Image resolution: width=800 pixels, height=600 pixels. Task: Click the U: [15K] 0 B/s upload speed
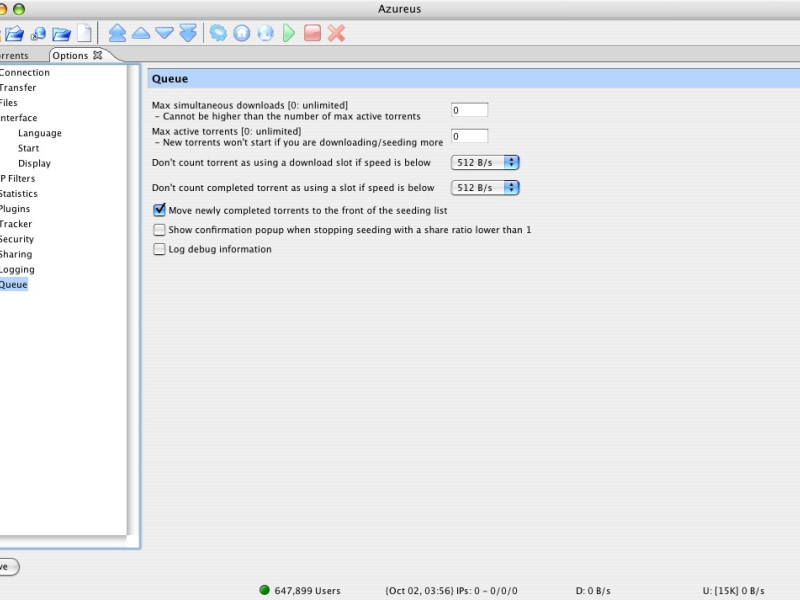tap(733, 590)
